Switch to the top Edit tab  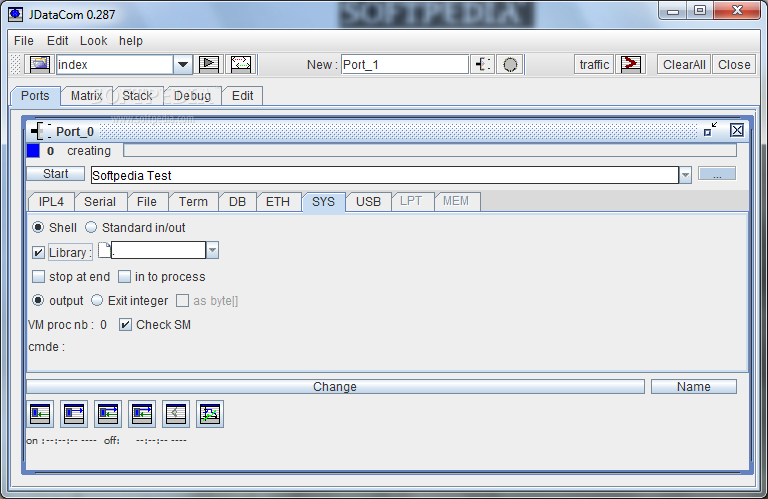tap(242, 95)
